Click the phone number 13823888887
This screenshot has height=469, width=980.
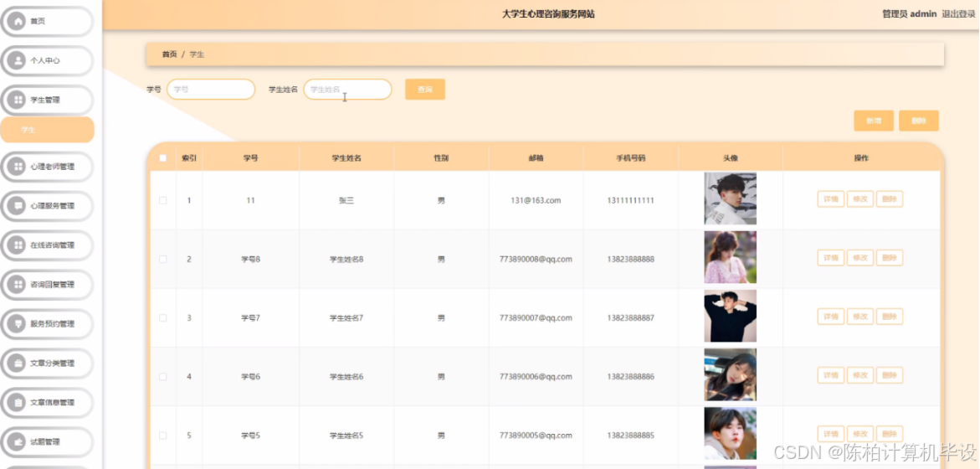pos(631,317)
